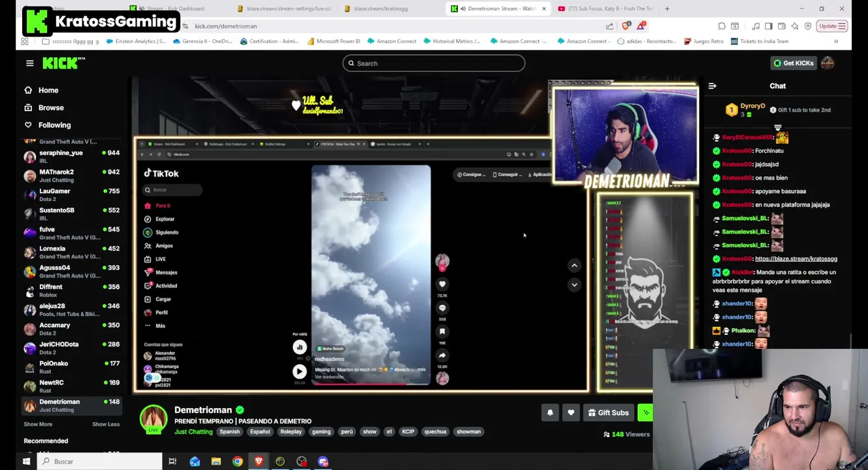Switch to the blaze.stream/kratossgg tab
Screen dimensions: 868x470
381,8
